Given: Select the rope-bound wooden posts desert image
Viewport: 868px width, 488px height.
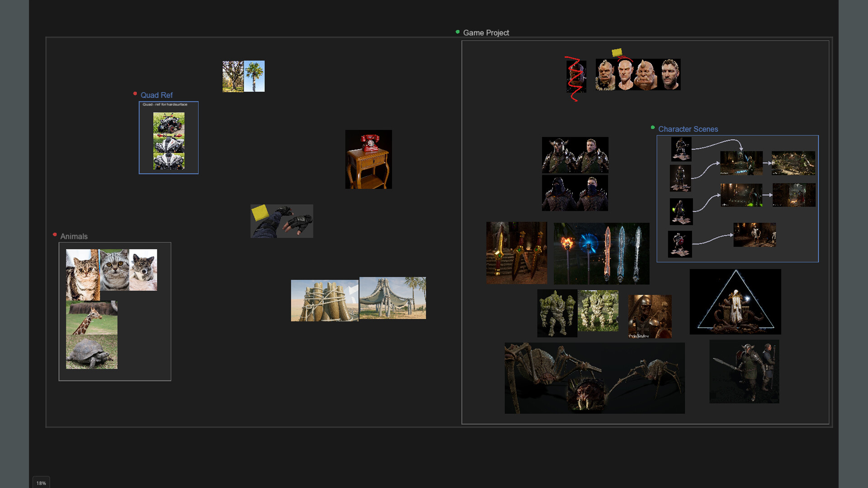Looking at the screenshot, I should tap(325, 300).
